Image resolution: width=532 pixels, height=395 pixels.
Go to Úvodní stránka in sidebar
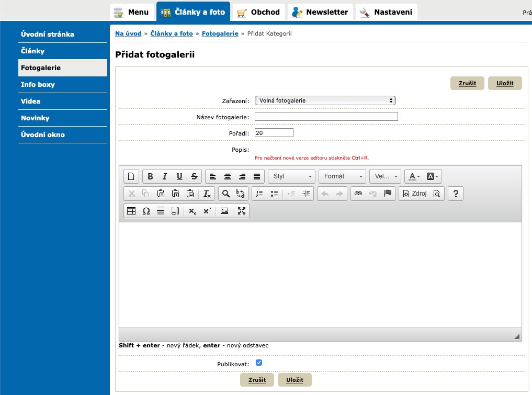62,35
